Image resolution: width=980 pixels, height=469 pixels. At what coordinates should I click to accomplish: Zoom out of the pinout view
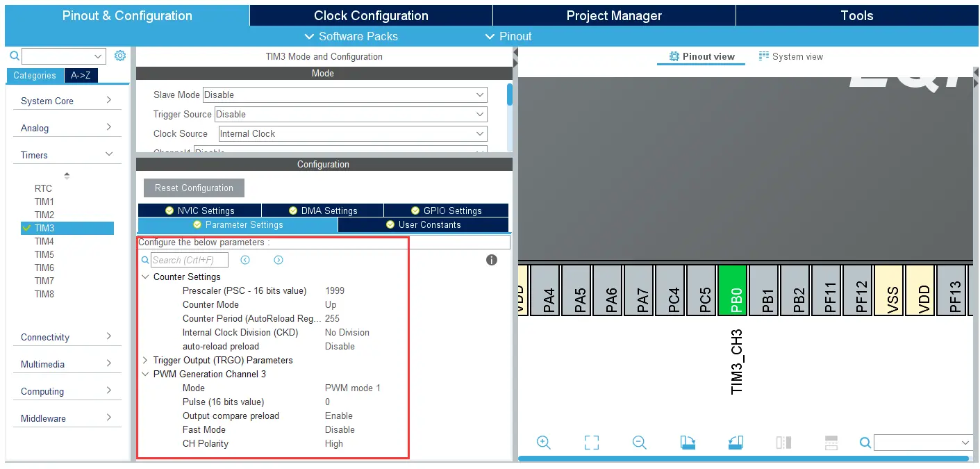pyautogui.click(x=640, y=443)
